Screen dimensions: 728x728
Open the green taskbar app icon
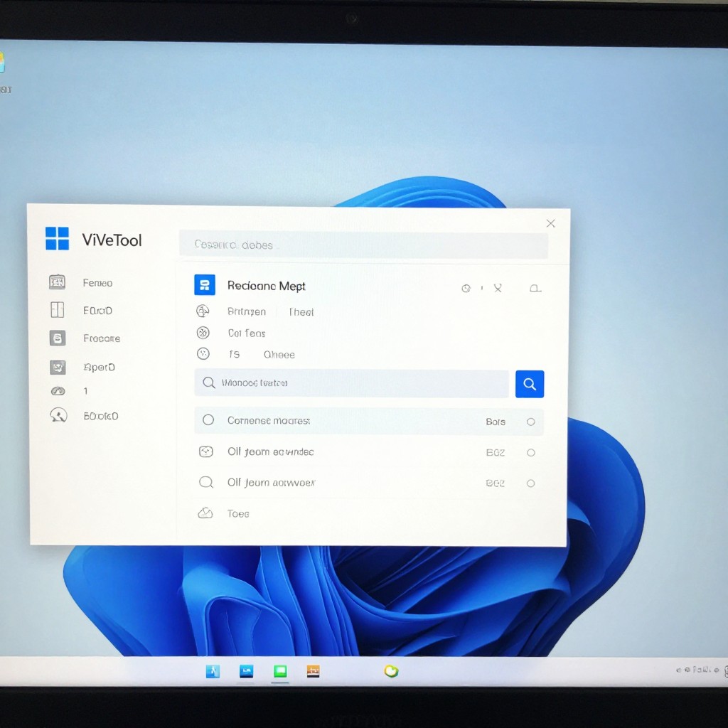(280, 671)
